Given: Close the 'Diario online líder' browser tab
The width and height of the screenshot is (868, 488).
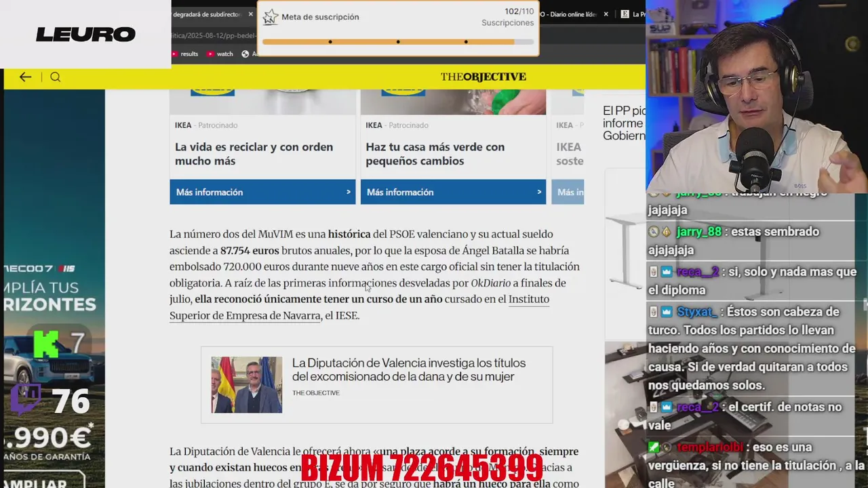Looking at the screenshot, I should (606, 14).
